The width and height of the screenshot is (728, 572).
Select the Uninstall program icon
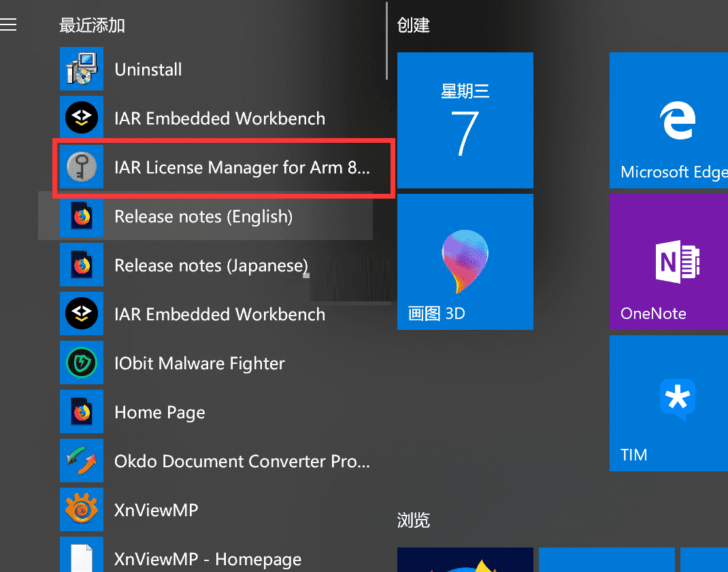[x=82, y=69]
